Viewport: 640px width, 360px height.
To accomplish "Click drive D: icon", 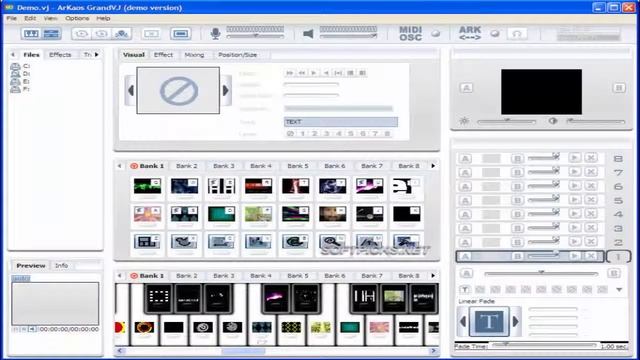I will pyautogui.click(x=16, y=74).
